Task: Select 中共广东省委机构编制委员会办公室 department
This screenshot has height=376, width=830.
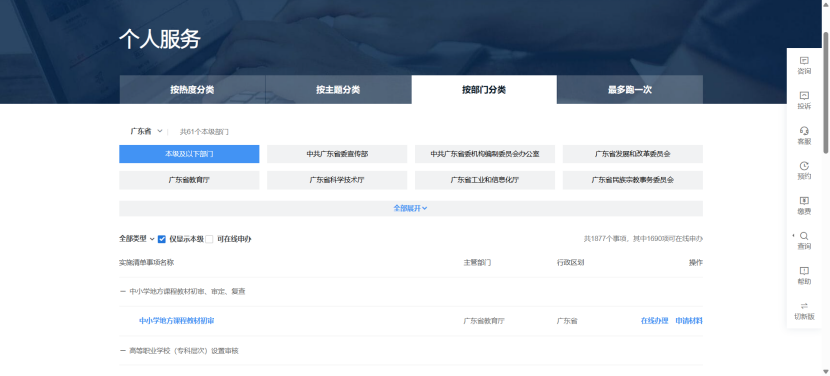Action: coord(485,154)
